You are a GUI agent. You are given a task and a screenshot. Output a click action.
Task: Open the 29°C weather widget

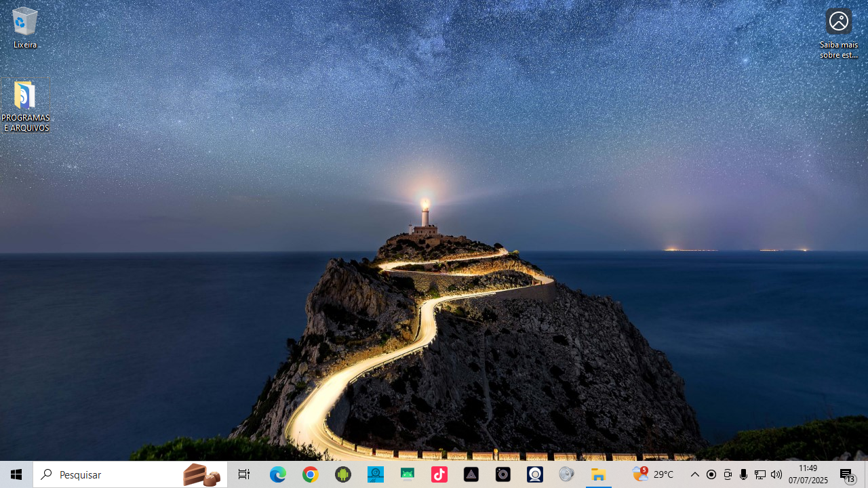[654, 474]
